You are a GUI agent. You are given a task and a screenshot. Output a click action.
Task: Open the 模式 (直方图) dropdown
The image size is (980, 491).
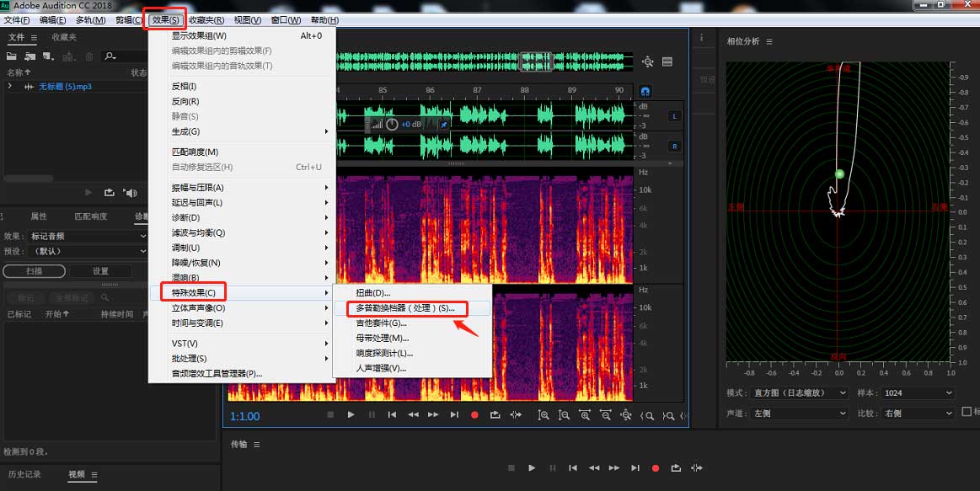799,392
